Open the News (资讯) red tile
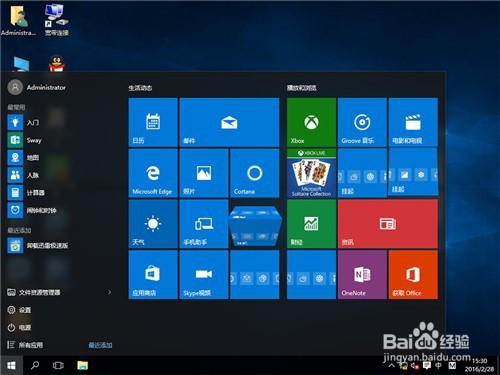 (x=388, y=224)
